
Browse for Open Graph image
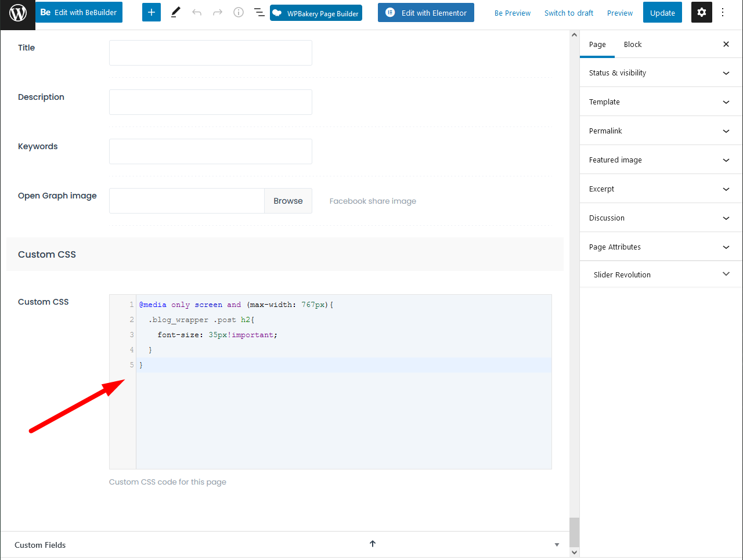tap(288, 201)
